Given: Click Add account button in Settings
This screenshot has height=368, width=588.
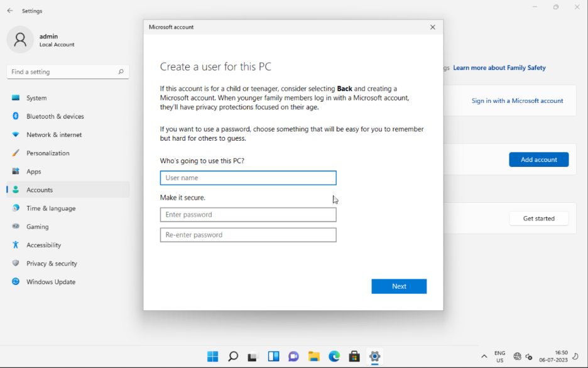Looking at the screenshot, I should click(539, 160).
